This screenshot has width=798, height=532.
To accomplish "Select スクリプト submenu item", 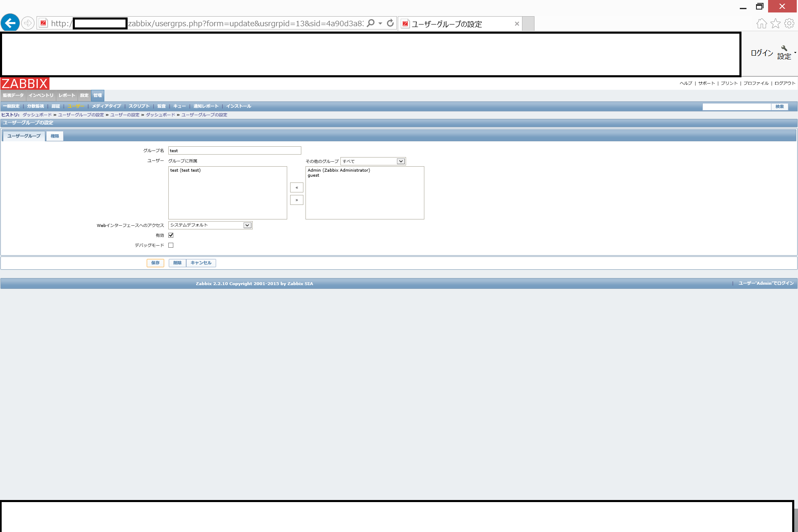I will (139, 106).
